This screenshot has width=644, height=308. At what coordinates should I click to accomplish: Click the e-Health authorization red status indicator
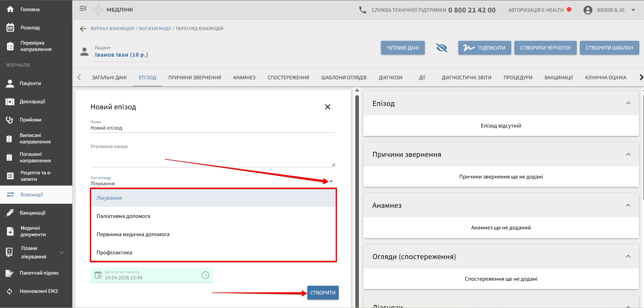point(569,10)
